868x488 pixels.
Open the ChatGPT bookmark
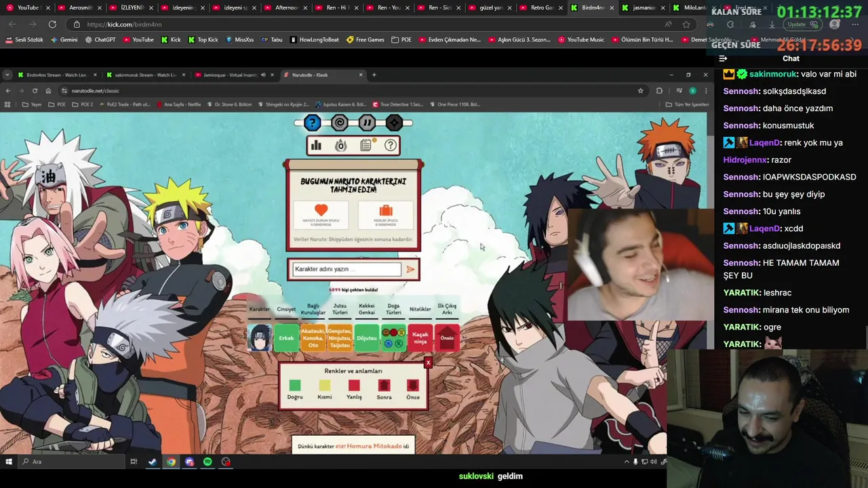(100, 39)
